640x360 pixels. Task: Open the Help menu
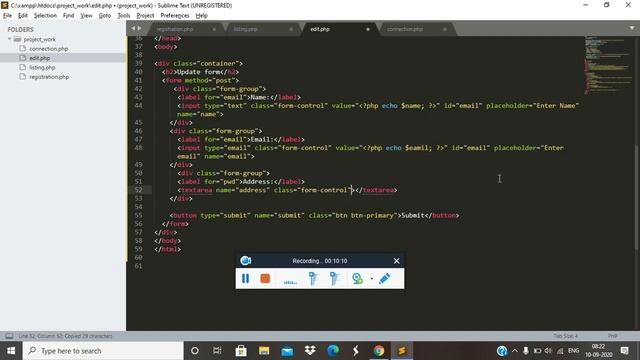[202, 16]
